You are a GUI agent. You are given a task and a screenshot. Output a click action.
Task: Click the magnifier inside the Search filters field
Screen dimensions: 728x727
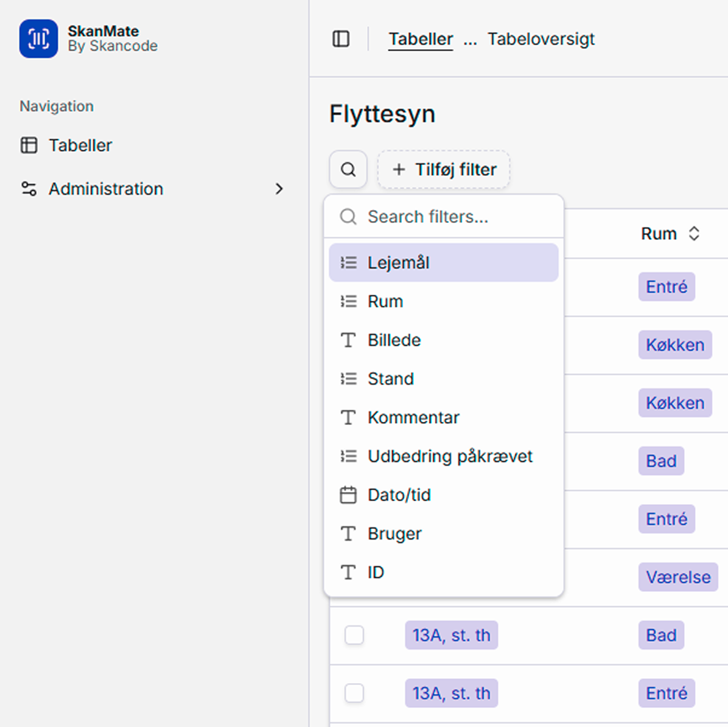[348, 216]
